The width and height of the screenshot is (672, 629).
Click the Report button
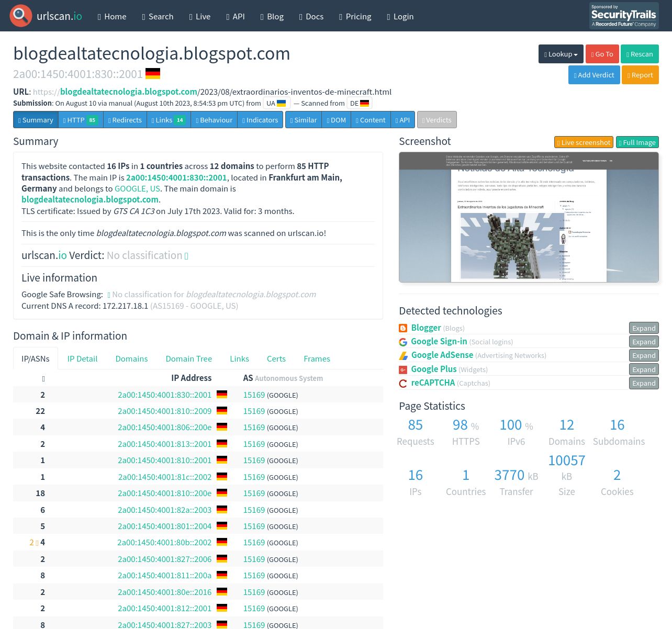coord(640,75)
